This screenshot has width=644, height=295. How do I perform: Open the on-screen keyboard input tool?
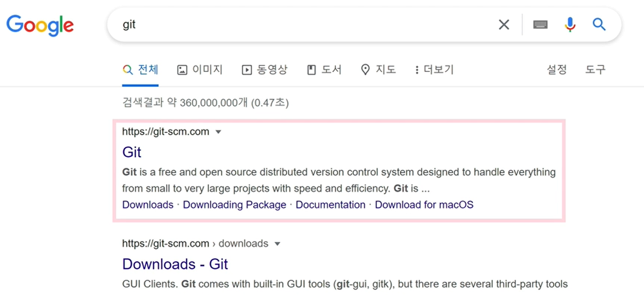[540, 24]
